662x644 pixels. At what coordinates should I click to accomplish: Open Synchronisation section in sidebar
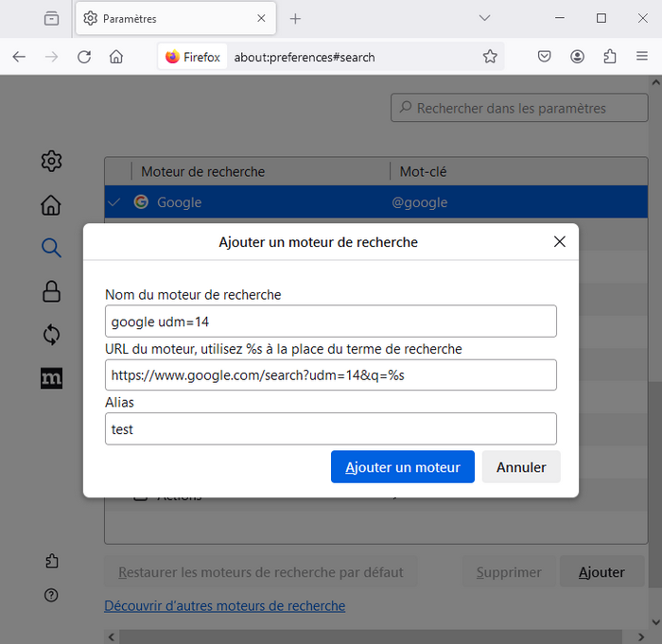[x=51, y=335]
